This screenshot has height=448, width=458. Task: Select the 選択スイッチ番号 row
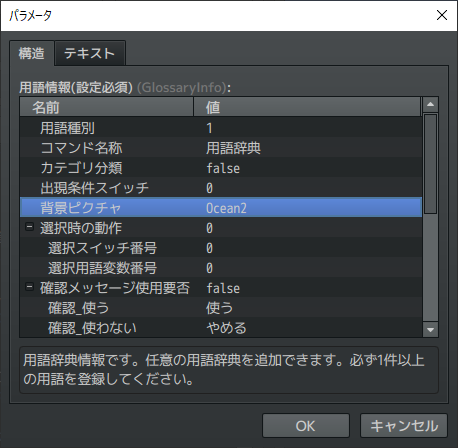pos(221,248)
